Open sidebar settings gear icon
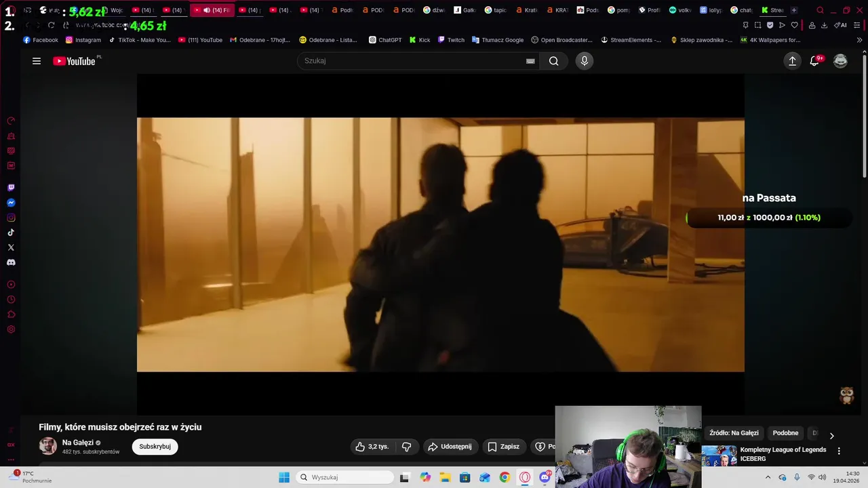868x488 pixels. click(x=11, y=329)
